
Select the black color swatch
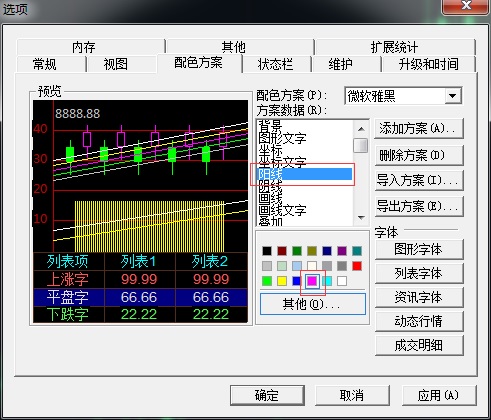[x=267, y=251]
